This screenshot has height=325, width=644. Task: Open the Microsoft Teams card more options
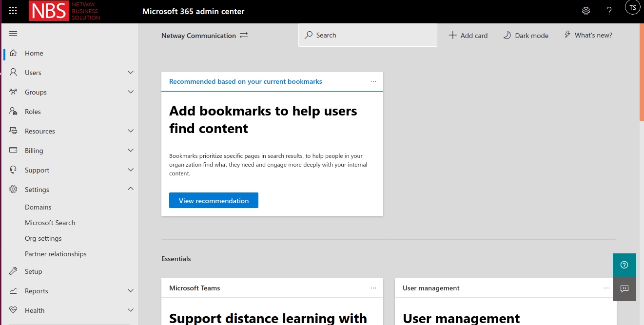coord(373,288)
